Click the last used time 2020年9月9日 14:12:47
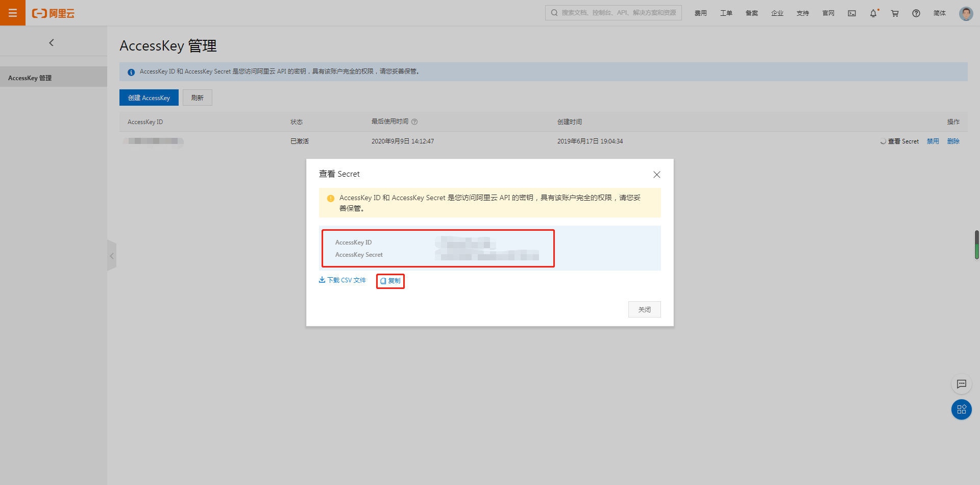Image resolution: width=980 pixels, height=485 pixels. (403, 141)
